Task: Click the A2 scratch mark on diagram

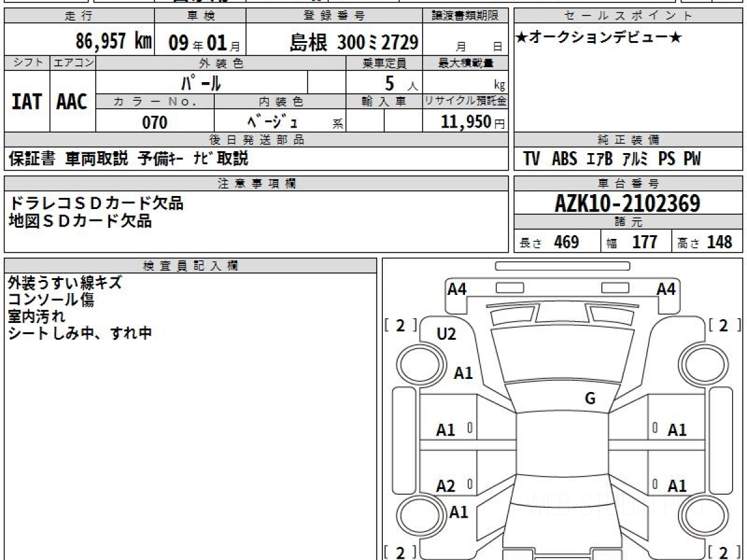Action: [446, 486]
